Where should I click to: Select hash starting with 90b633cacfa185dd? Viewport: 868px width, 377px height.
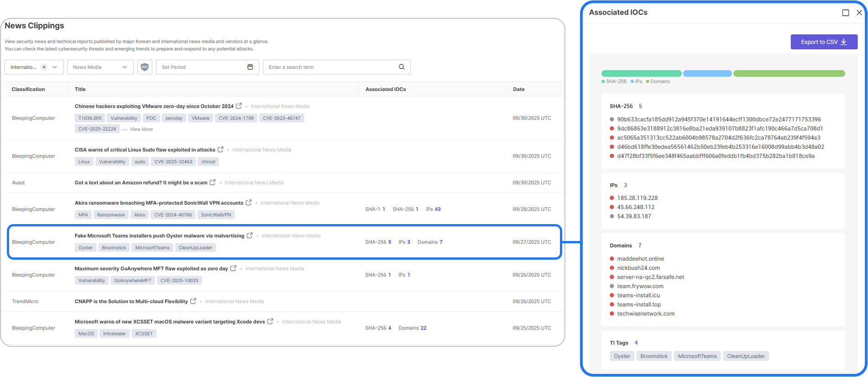tap(719, 120)
